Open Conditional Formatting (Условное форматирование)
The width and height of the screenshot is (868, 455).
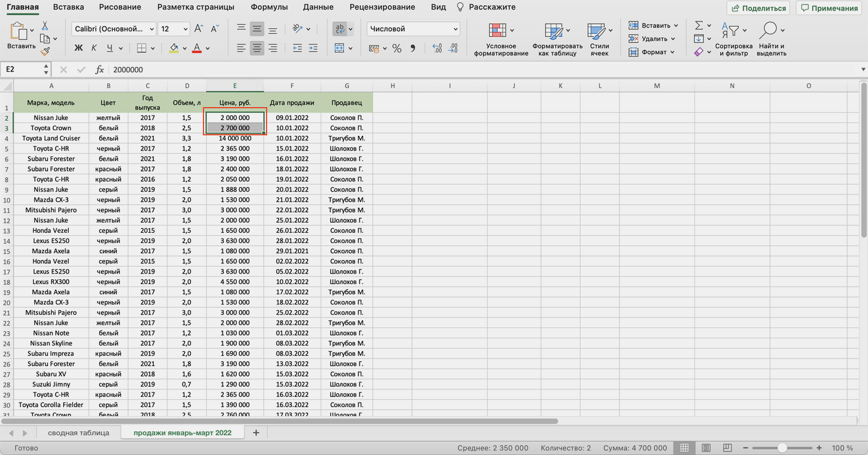(501, 39)
